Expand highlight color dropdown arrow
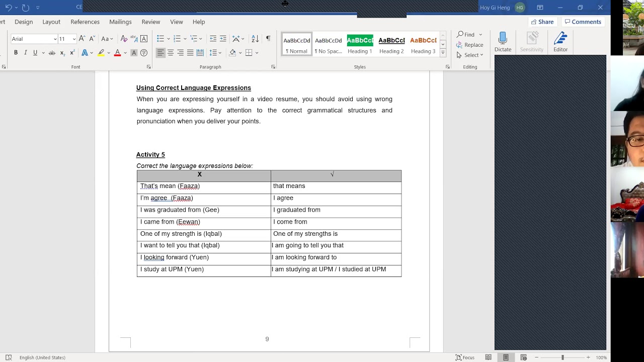Image resolution: width=644 pixels, height=362 pixels. click(x=108, y=53)
